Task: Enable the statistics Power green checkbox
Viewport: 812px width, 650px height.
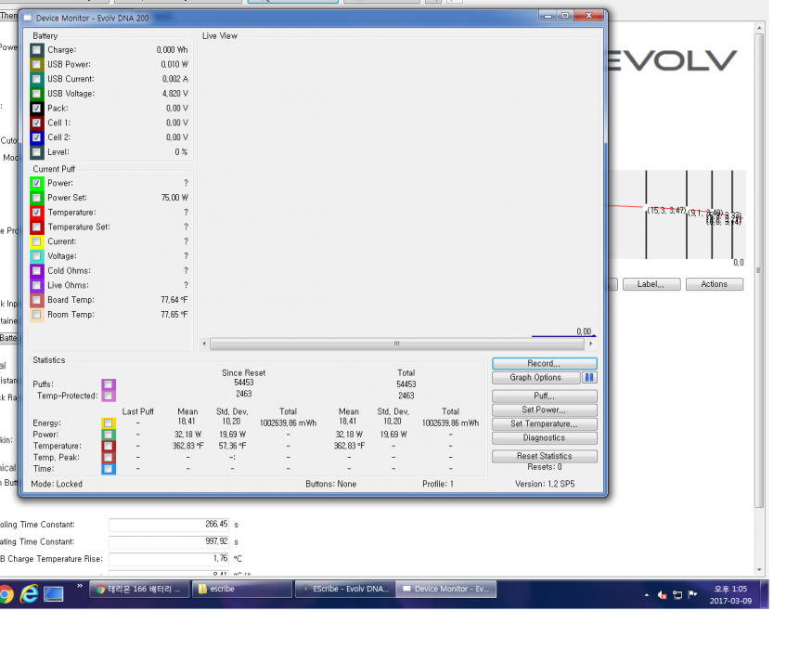Action: coord(109,435)
